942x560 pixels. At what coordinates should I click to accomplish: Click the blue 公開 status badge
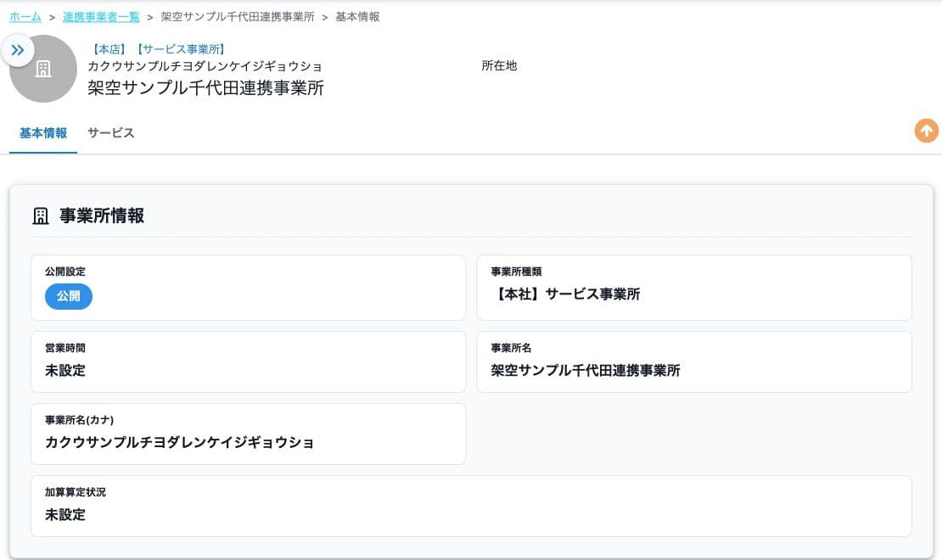pyautogui.click(x=69, y=296)
